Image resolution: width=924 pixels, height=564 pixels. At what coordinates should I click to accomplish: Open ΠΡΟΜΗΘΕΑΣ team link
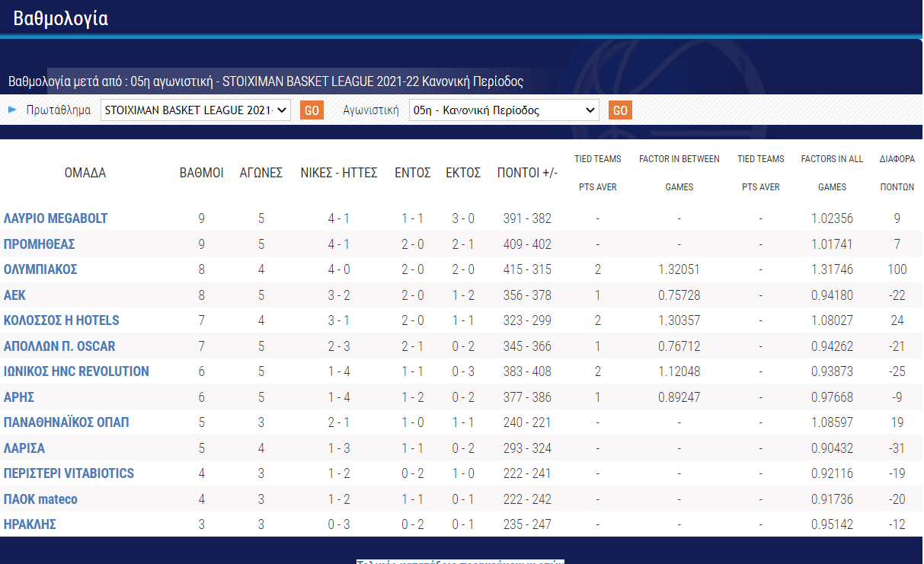[39, 244]
